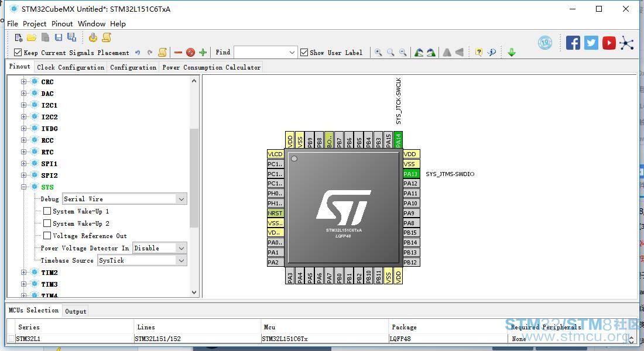Click the red minus collapse icon
The width and height of the screenshot is (644, 351).
tap(178, 53)
